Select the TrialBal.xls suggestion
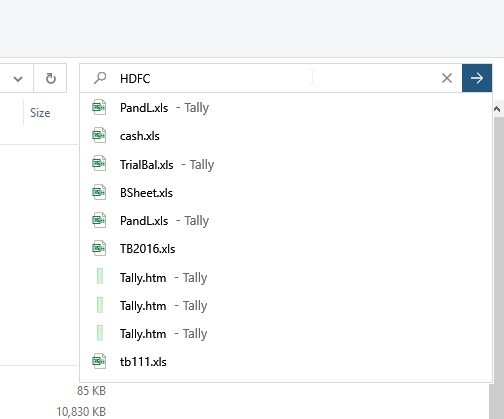 point(286,164)
